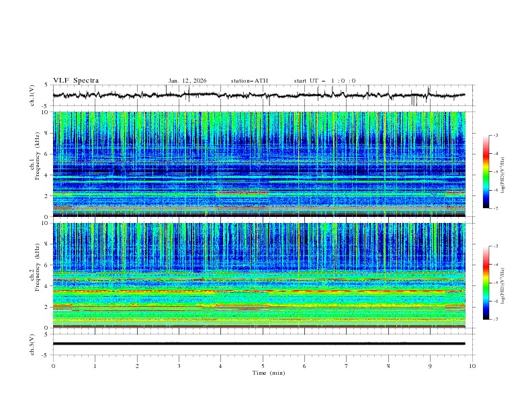Click the "VLF Spectra" plot title
This screenshot has width=532, height=411.
point(76,81)
